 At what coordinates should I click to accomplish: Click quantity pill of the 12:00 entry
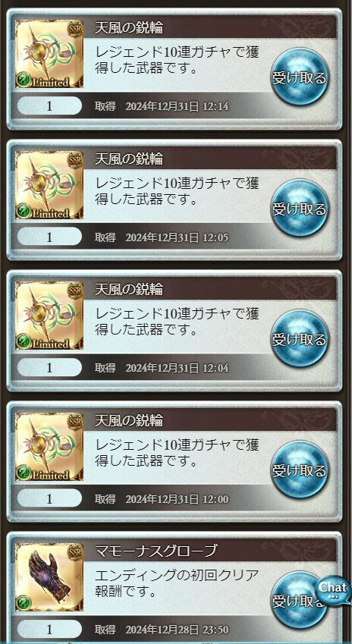tap(50, 498)
